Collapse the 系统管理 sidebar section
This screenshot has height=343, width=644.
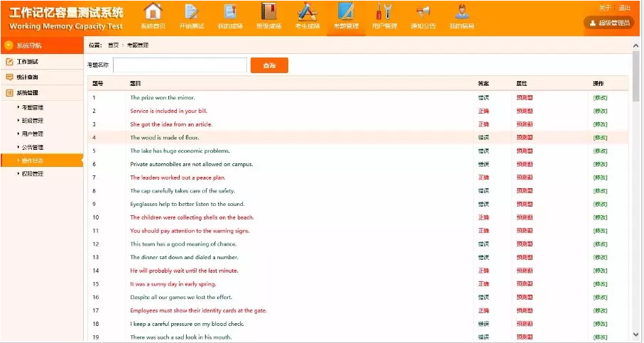42,93
